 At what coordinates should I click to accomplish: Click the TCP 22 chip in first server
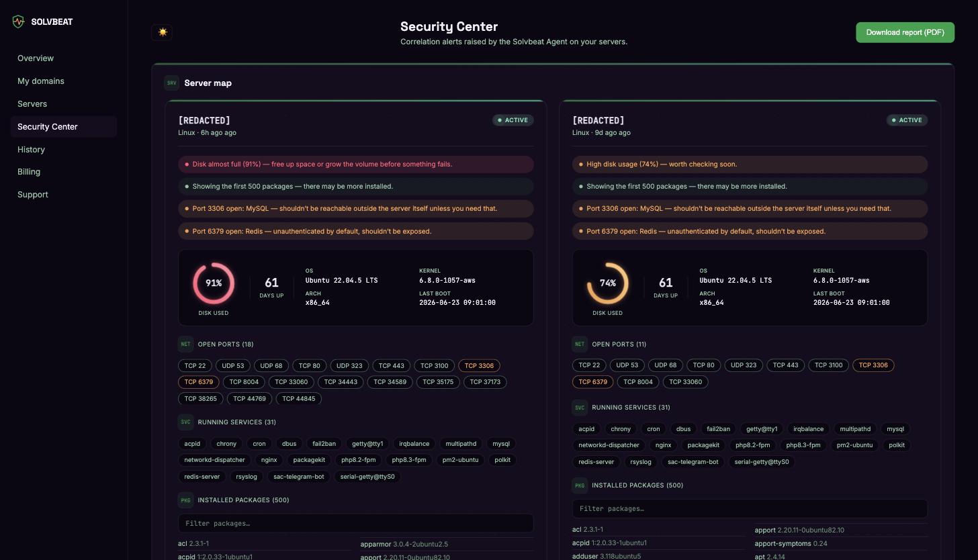tap(195, 366)
